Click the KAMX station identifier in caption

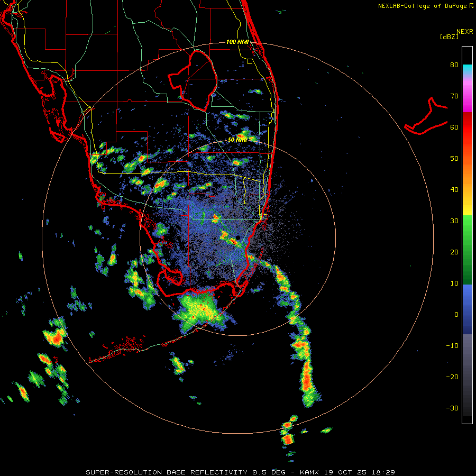point(310,472)
